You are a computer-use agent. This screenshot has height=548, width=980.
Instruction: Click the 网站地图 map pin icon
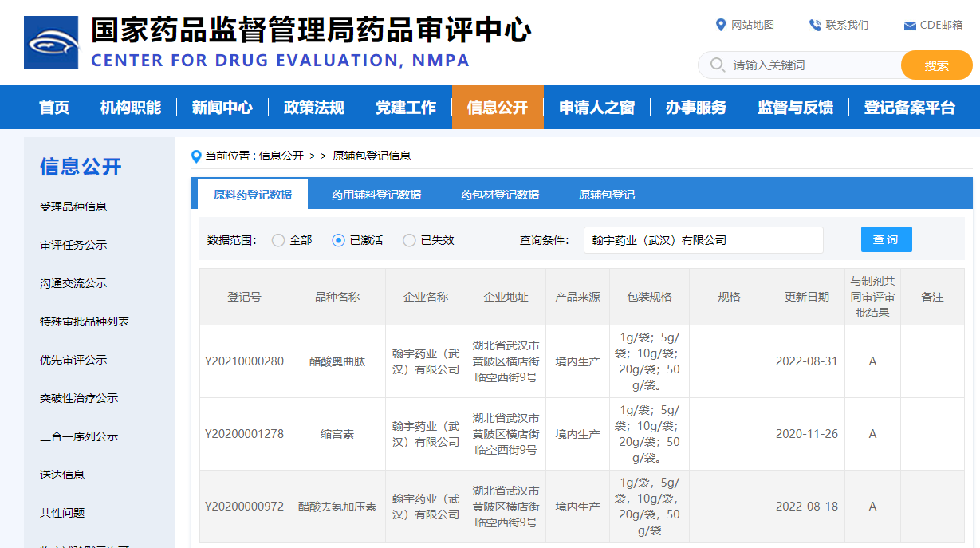pos(722,25)
